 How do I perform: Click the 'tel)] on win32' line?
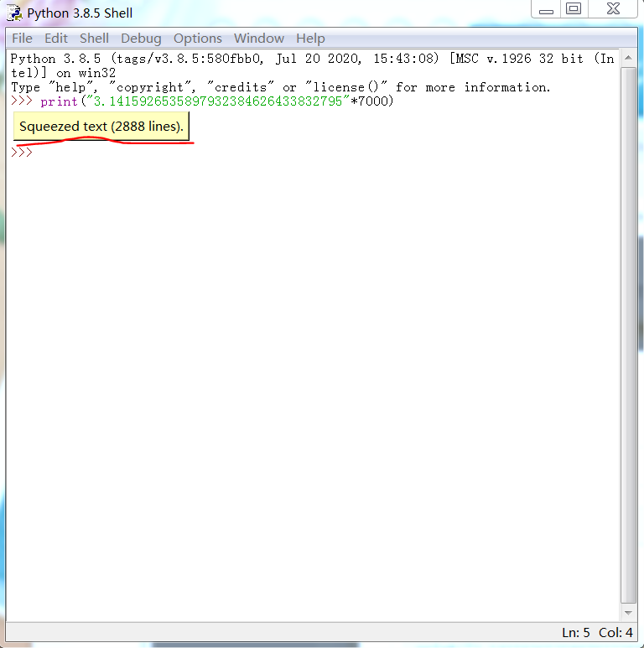63,73
